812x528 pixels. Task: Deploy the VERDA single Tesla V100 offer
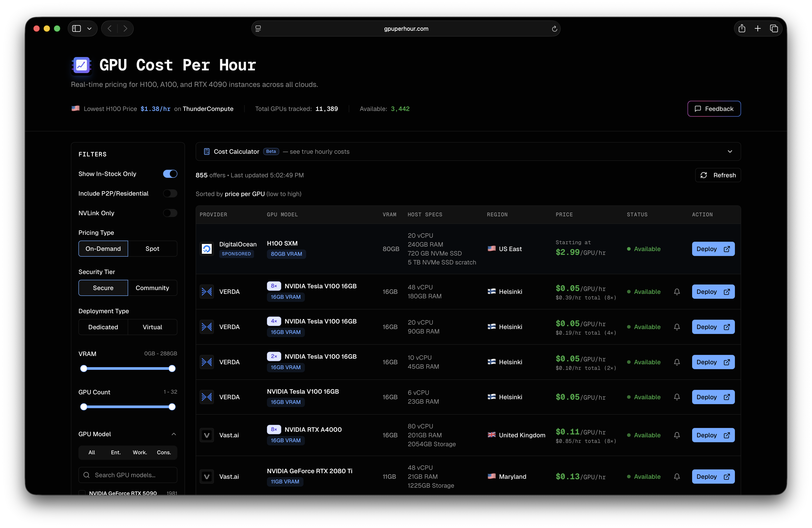713,397
